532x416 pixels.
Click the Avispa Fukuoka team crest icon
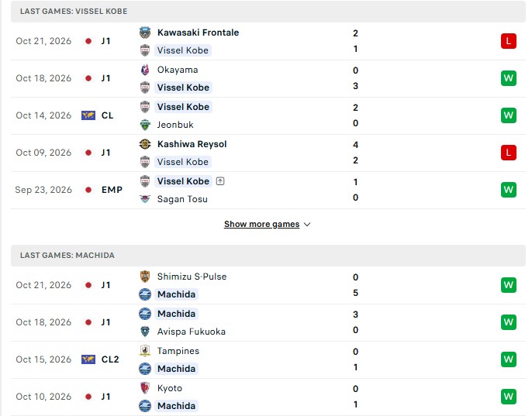(x=145, y=332)
